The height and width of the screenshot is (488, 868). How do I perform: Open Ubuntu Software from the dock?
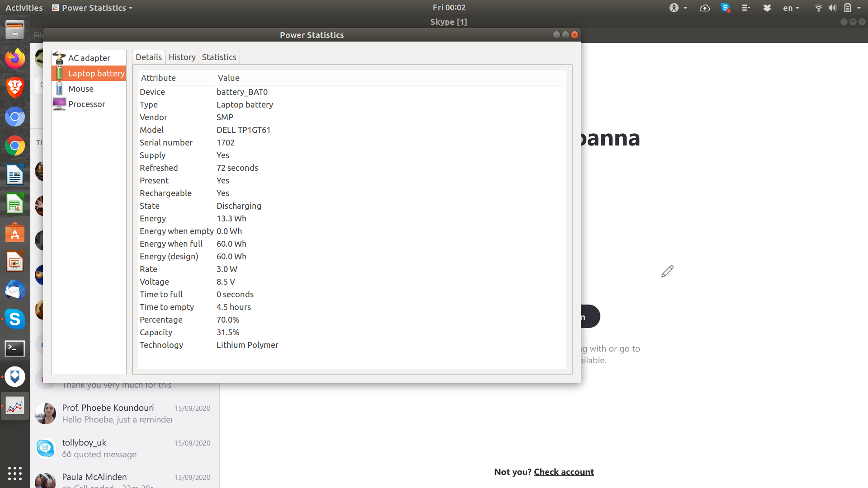click(x=15, y=233)
